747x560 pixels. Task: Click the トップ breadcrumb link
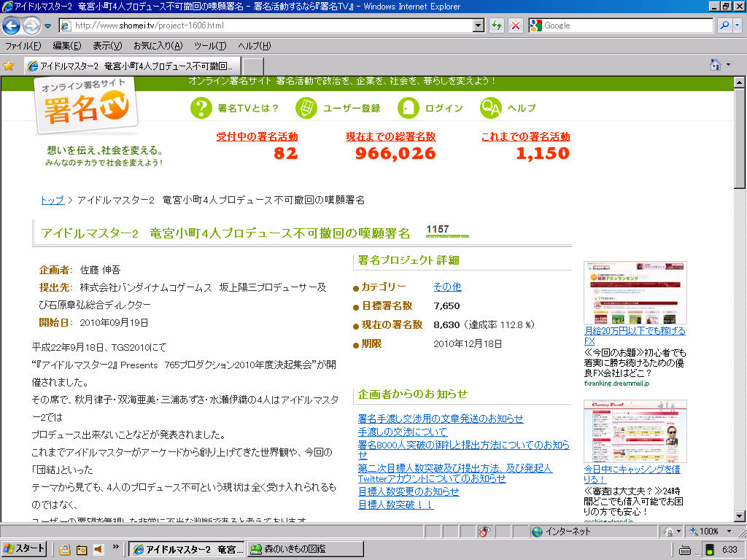click(53, 200)
